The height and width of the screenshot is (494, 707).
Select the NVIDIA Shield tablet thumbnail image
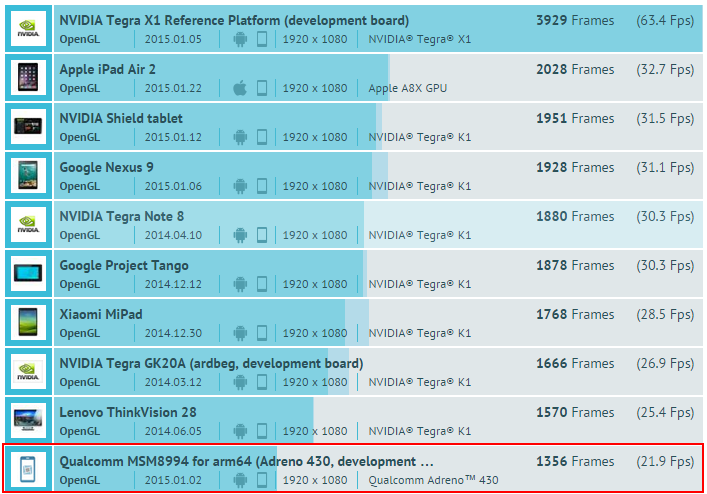click(28, 127)
